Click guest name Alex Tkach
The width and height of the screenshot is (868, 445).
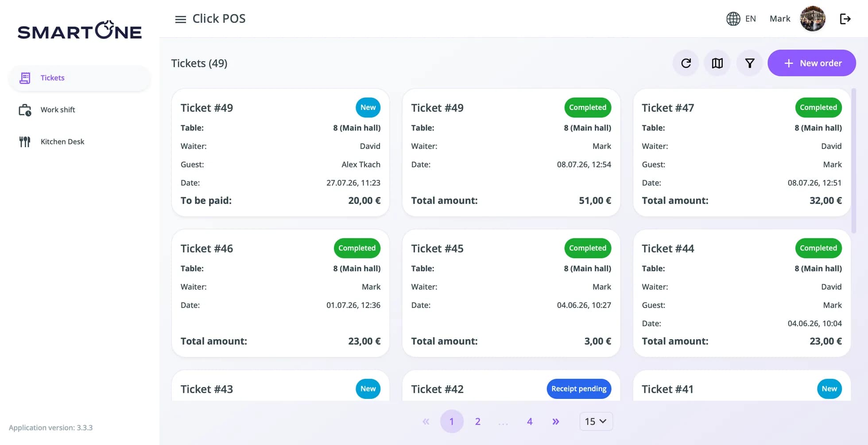pos(361,164)
